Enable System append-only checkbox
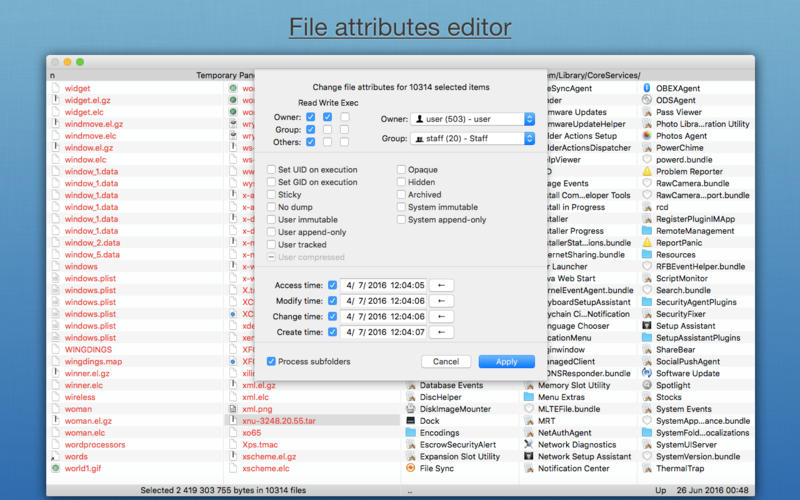 pyautogui.click(x=402, y=219)
